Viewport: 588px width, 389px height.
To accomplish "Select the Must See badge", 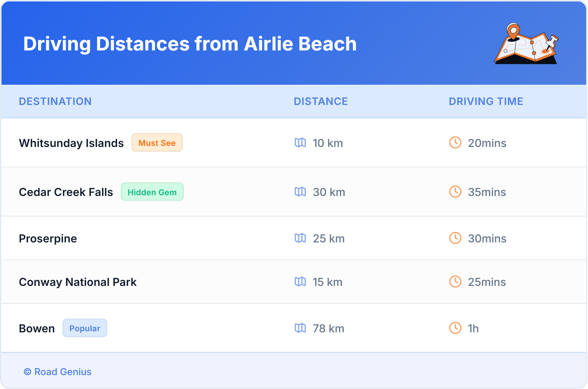I will click(157, 143).
